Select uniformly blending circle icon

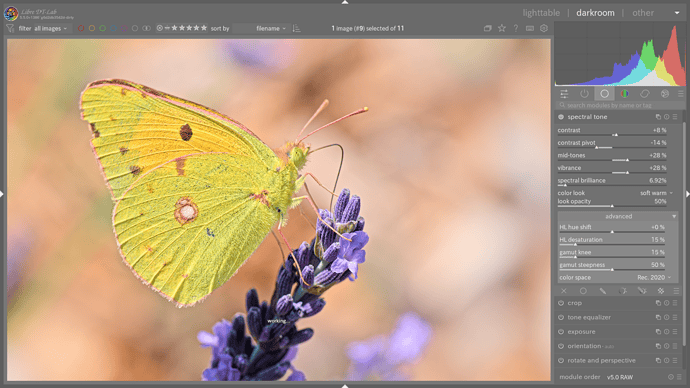tap(583, 291)
